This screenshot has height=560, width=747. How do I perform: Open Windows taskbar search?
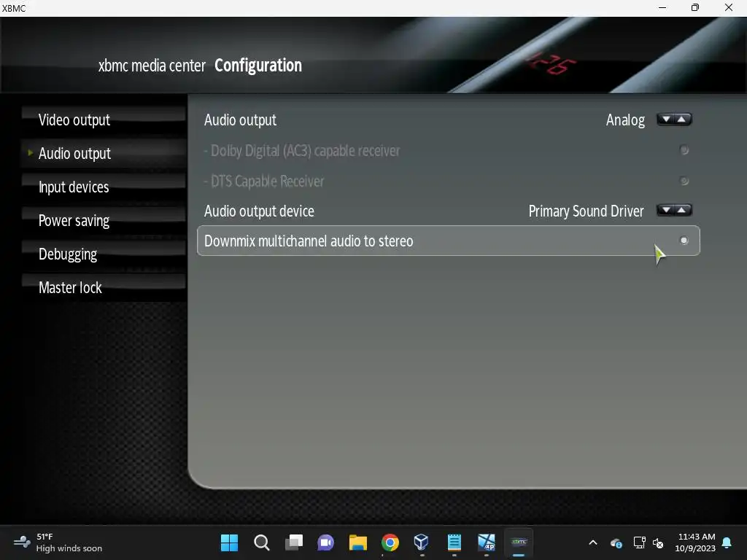pos(262,542)
